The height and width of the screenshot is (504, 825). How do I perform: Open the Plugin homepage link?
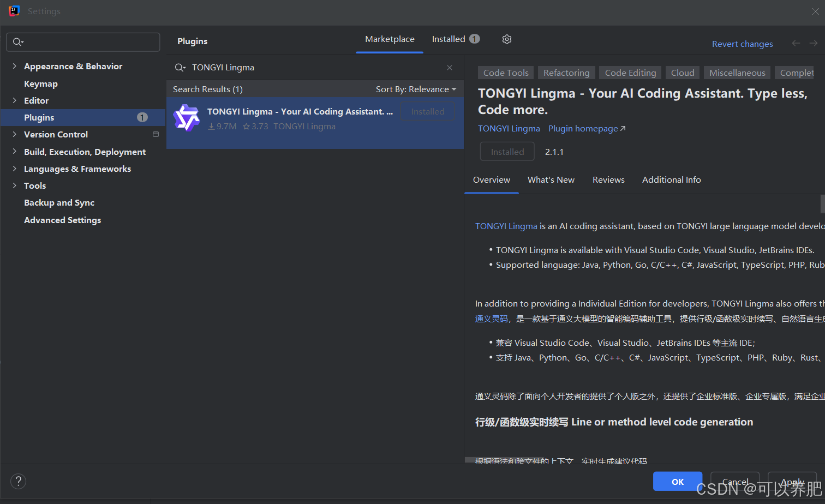point(587,129)
